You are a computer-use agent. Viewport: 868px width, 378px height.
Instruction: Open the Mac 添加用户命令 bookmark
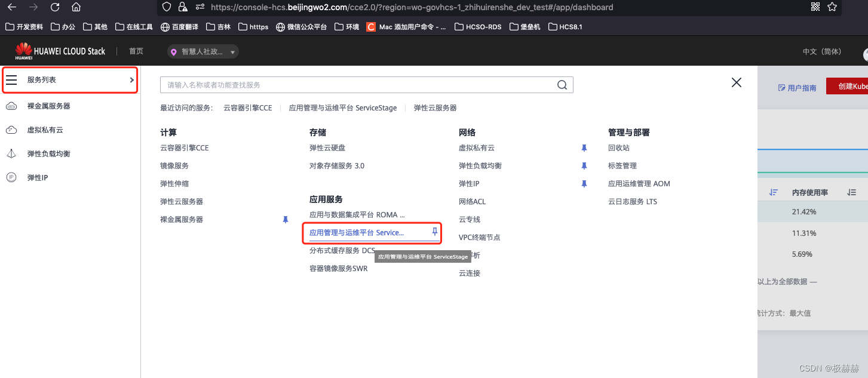click(x=406, y=27)
